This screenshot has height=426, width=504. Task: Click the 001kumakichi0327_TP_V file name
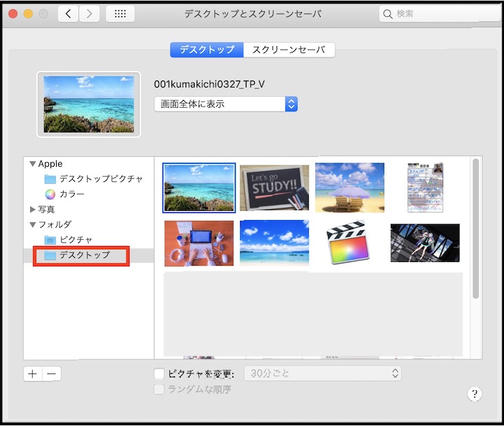(x=209, y=84)
